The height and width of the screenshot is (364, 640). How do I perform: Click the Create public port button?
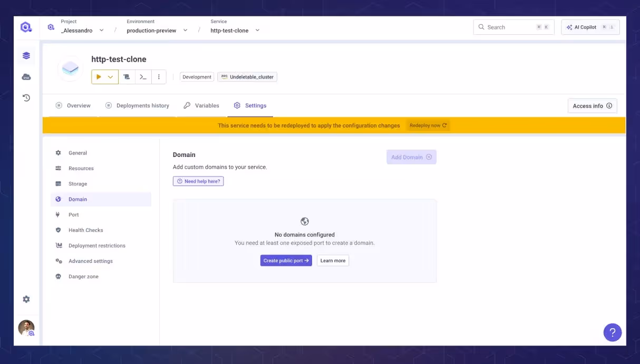point(286,260)
